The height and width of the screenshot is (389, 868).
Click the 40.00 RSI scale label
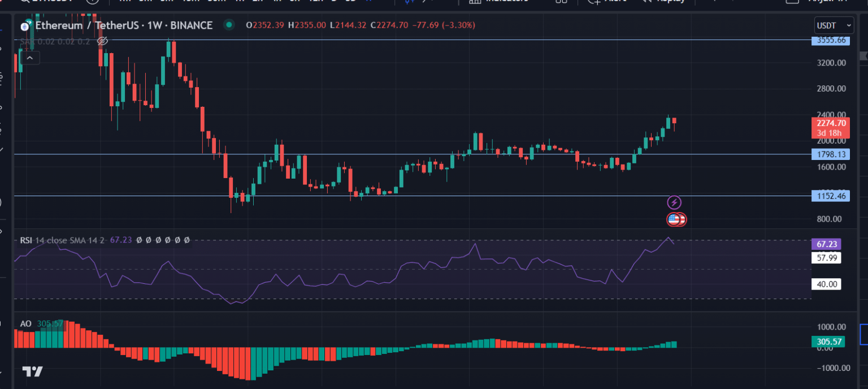[826, 284]
